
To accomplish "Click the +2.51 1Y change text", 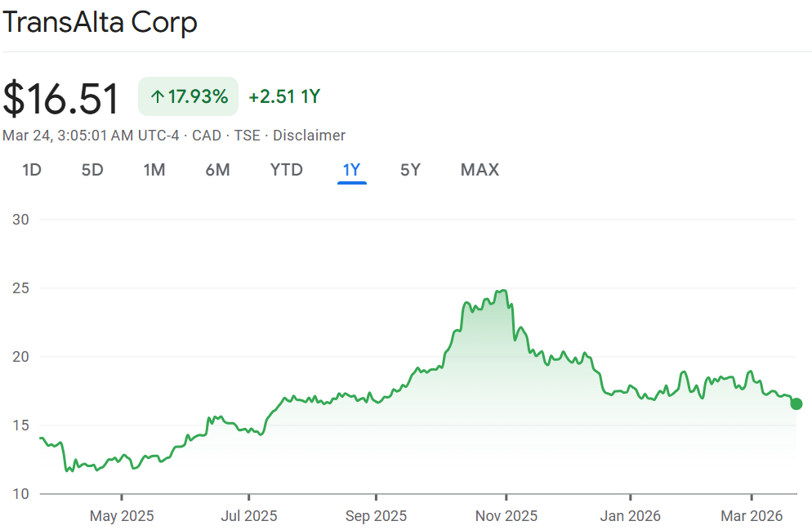I will [x=284, y=97].
